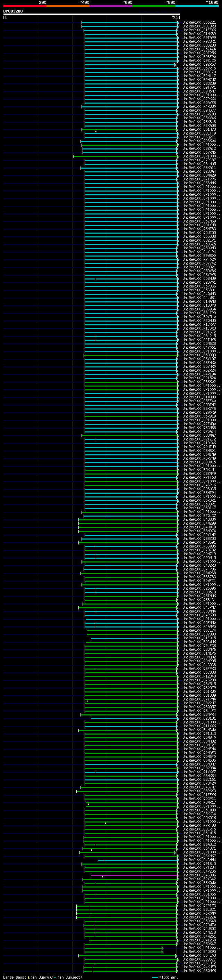The image size is (222, 980).
Task: Select hit label UniRef100_B4DS95
Action: click(199, 952)
